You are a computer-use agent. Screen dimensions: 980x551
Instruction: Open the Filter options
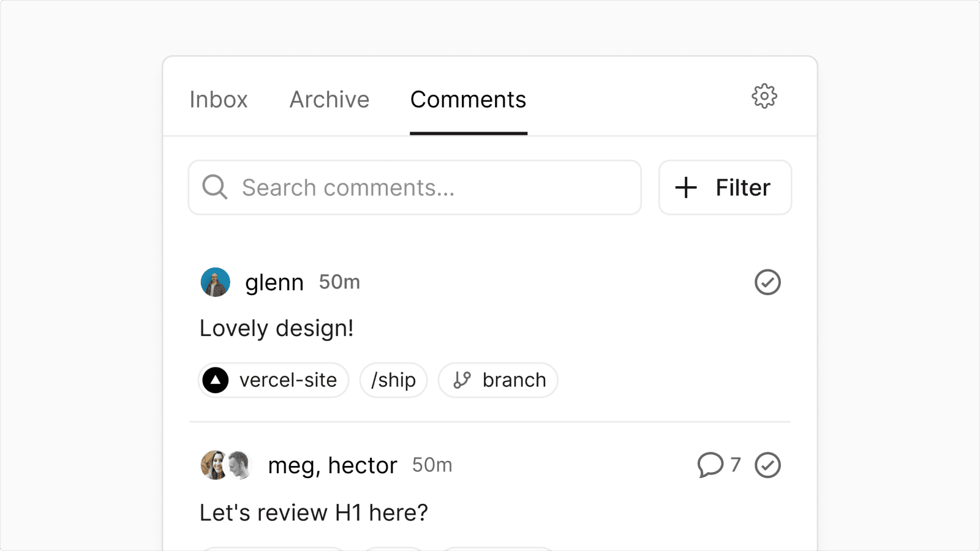tap(725, 187)
